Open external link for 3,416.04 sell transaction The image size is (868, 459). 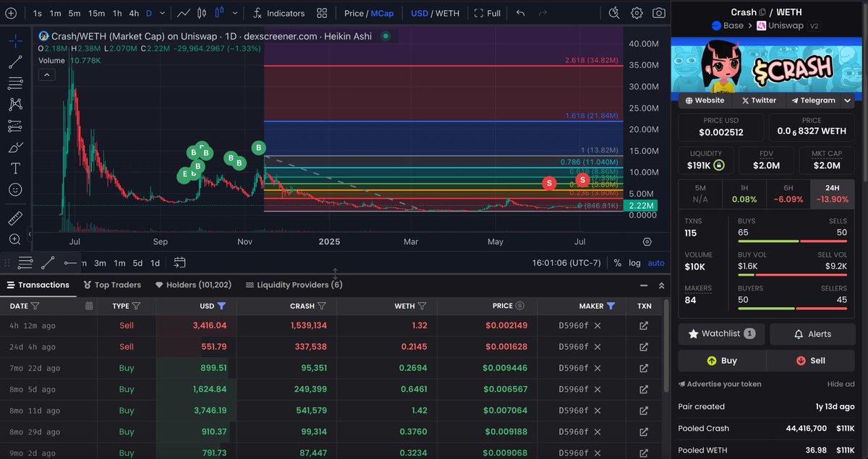pos(644,326)
